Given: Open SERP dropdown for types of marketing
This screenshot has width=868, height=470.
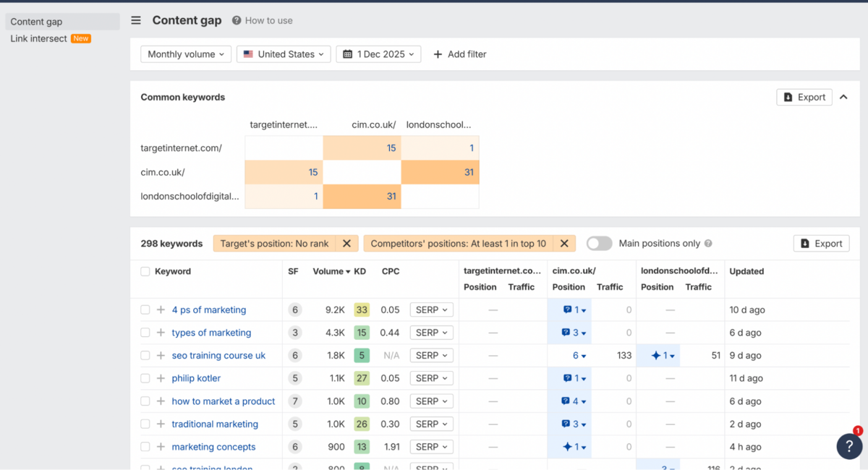Looking at the screenshot, I should [432, 333].
